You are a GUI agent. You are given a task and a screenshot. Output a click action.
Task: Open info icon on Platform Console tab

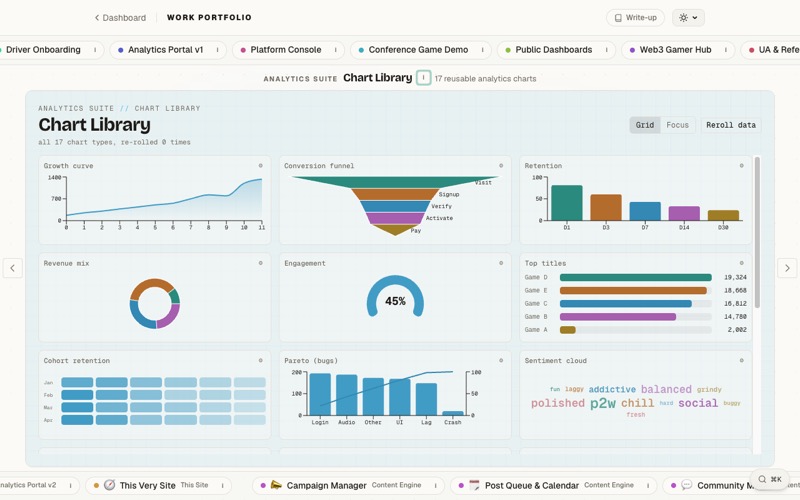point(336,50)
